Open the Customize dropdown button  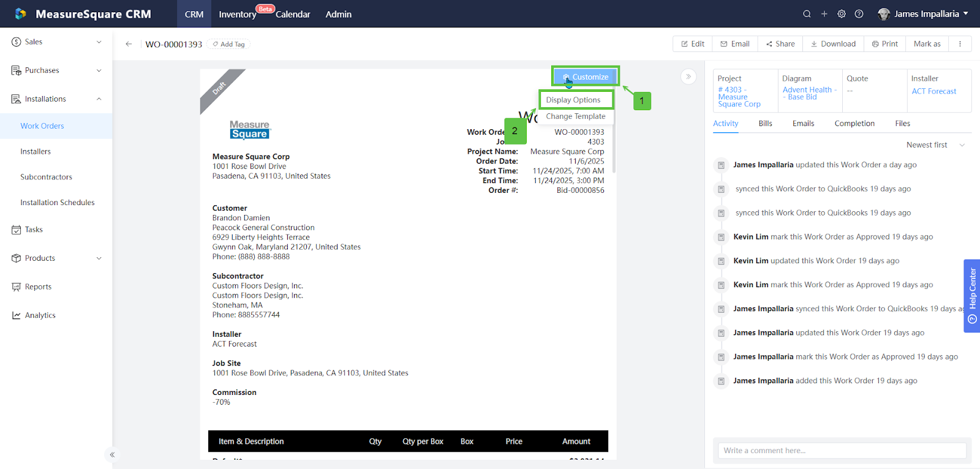point(586,77)
